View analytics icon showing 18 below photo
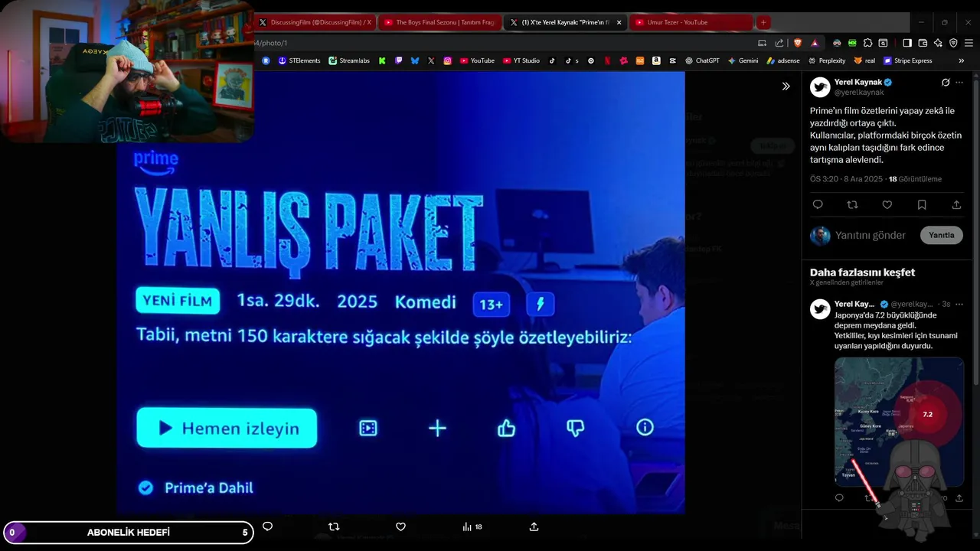The width and height of the screenshot is (980, 551). click(x=472, y=527)
